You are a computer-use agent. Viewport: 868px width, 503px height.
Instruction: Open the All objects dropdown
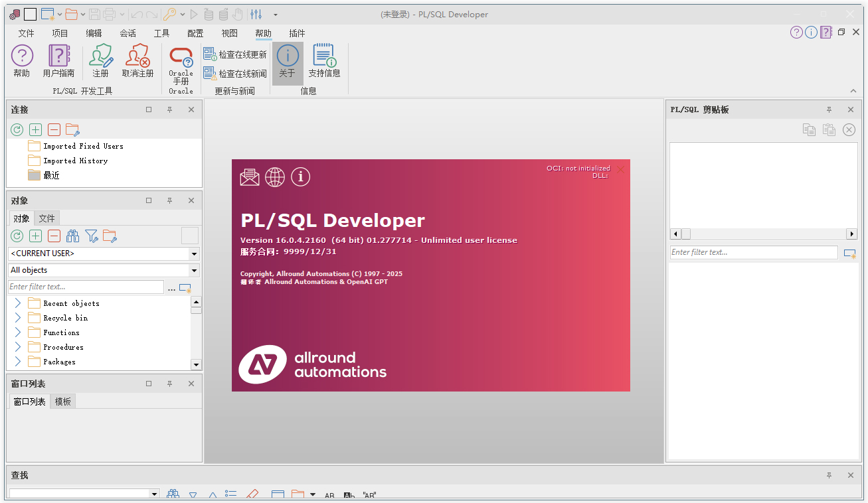pyautogui.click(x=193, y=270)
